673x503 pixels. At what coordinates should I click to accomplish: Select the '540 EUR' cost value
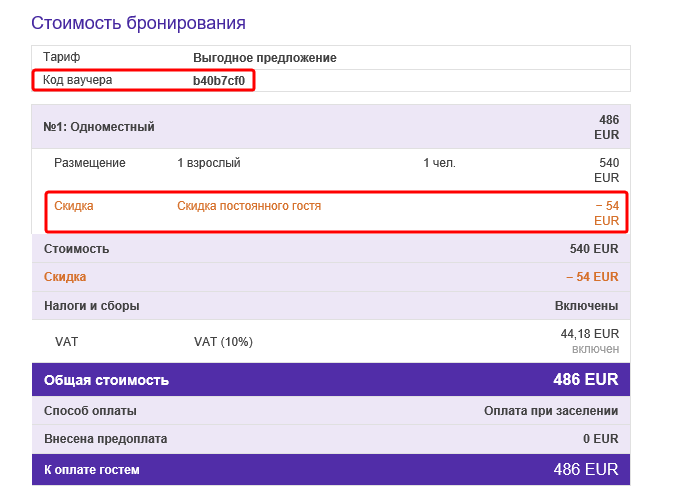coord(594,249)
